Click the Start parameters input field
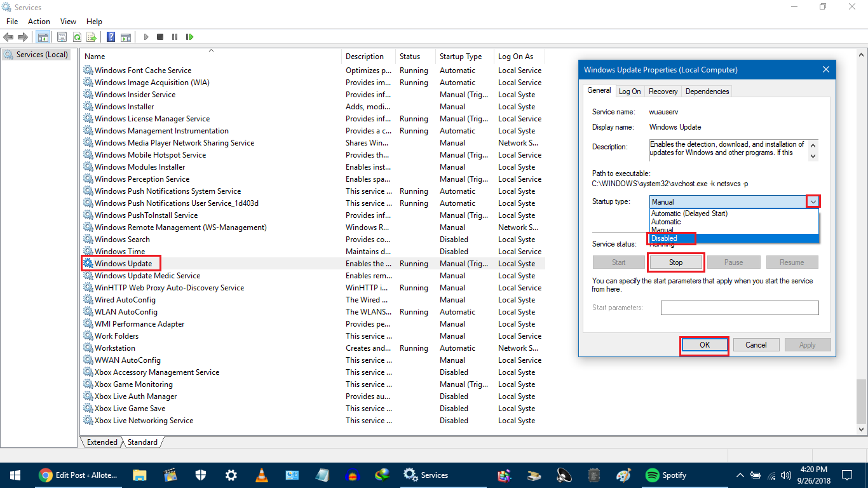This screenshot has height=488, width=868. 739,308
